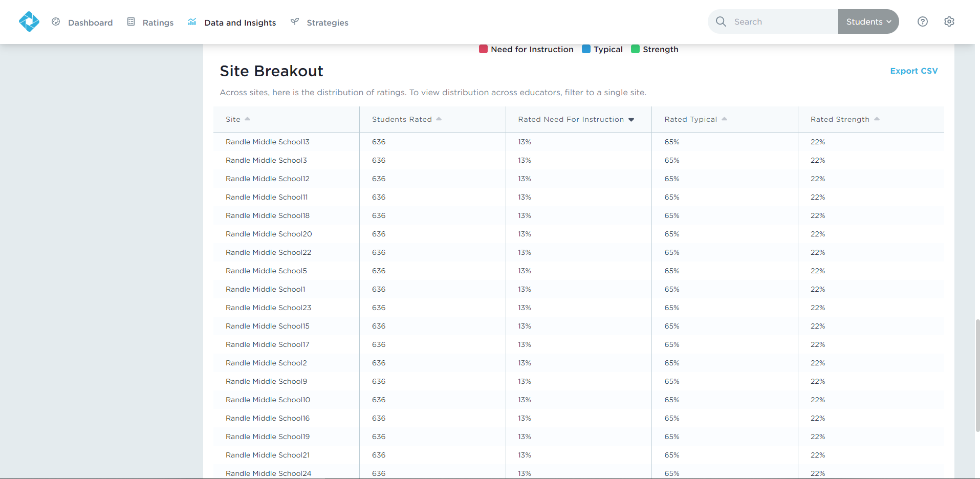The width and height of the screenshot is (980, 479).
Task: Click the search magnifier icon
Action: (x=721, y=21)
